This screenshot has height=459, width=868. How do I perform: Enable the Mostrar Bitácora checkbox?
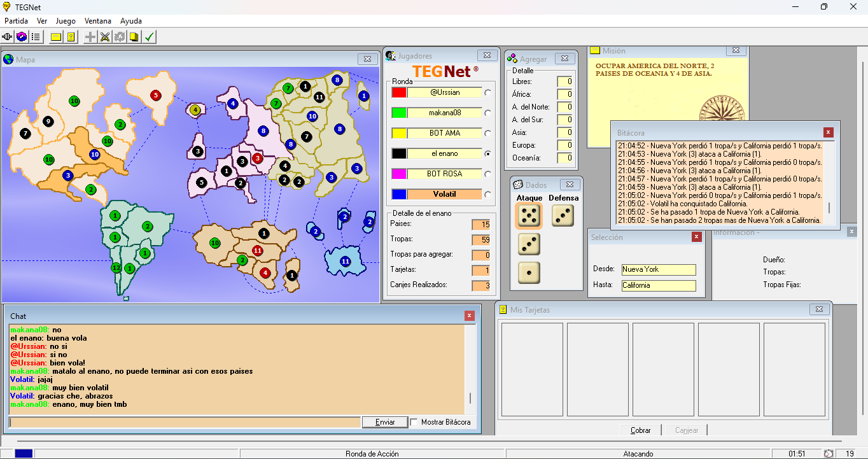coord(414,422)
